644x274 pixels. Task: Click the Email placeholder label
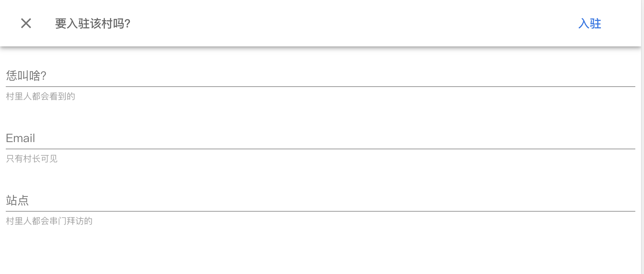[21, 138]
